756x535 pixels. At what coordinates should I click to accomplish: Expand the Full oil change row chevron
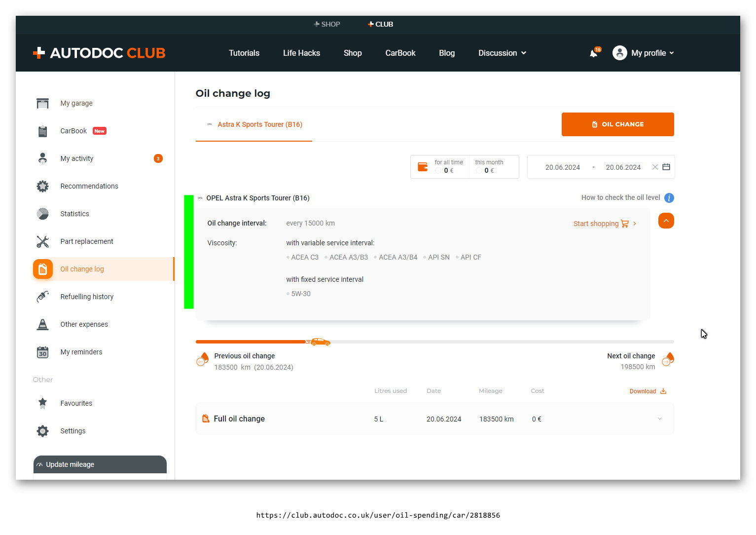tap(660, 419)
